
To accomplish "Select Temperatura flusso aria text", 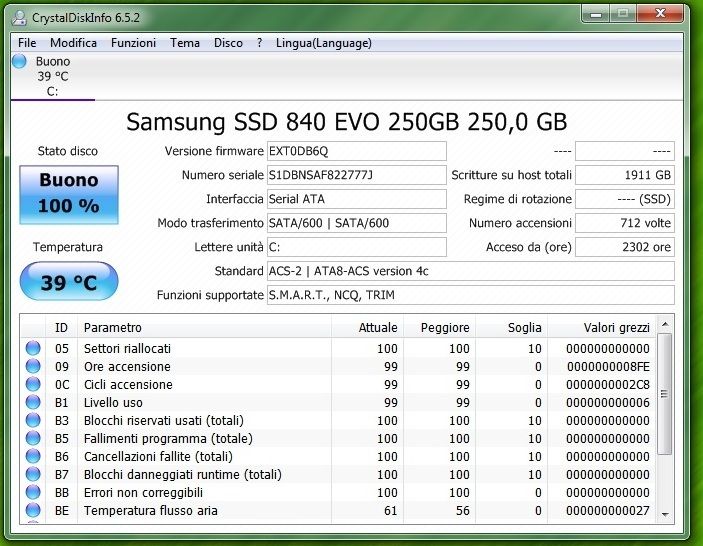I will coord(151,510).
